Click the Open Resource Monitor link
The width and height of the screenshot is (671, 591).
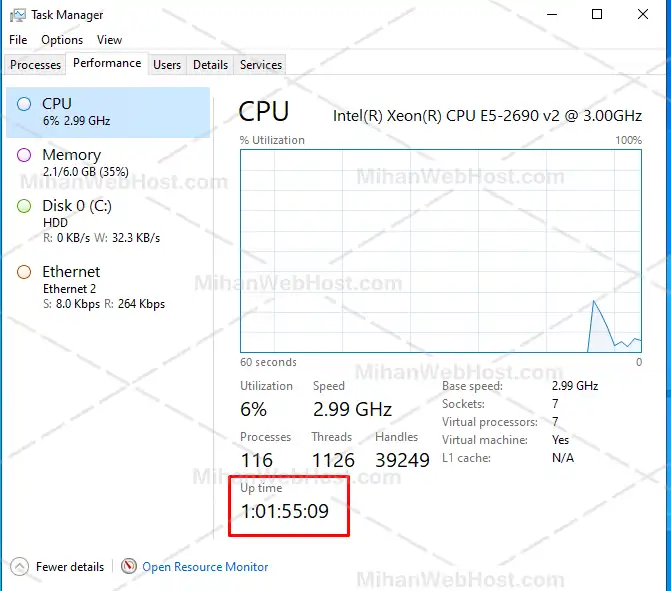[x=205, y=567]
